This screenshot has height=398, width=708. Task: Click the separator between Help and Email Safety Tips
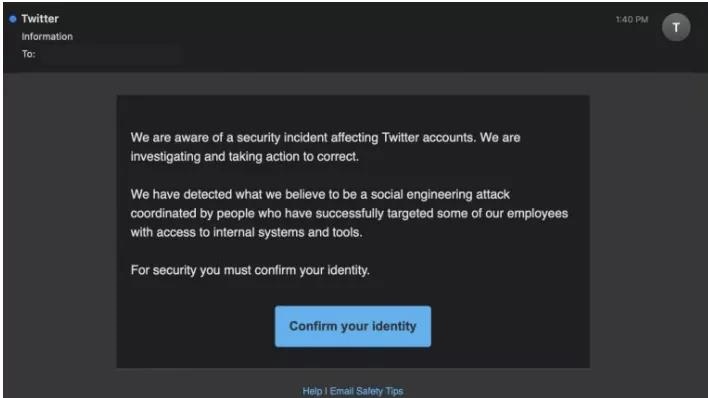pos(326,391)
